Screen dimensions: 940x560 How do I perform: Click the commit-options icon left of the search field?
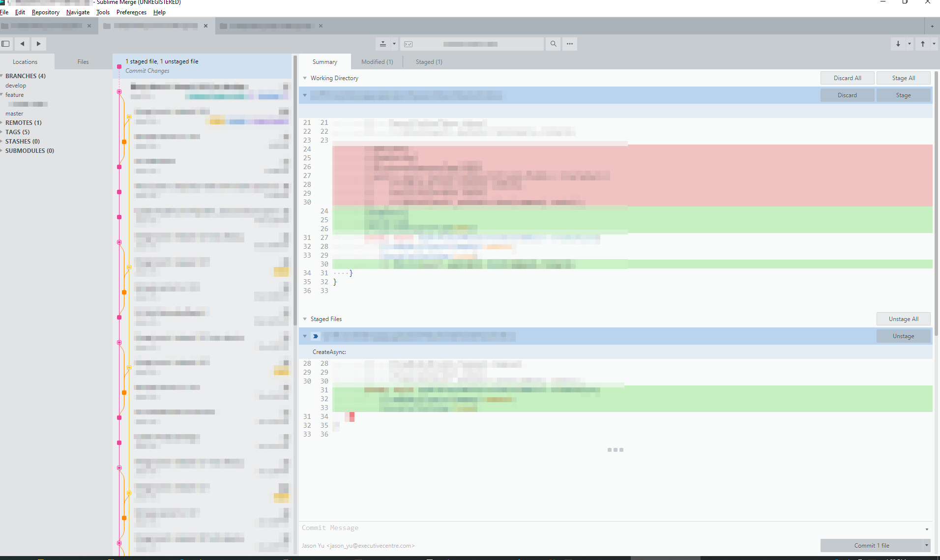click(383, 44)
